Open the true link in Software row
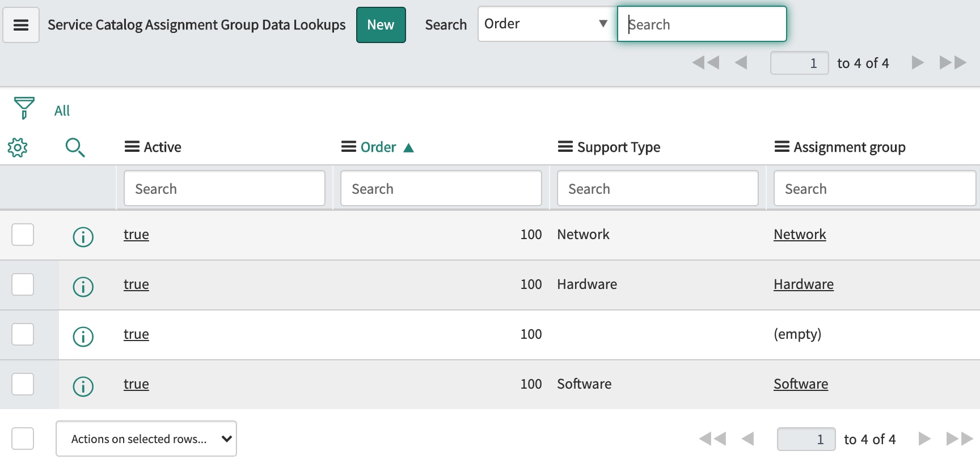 [136, 384]
